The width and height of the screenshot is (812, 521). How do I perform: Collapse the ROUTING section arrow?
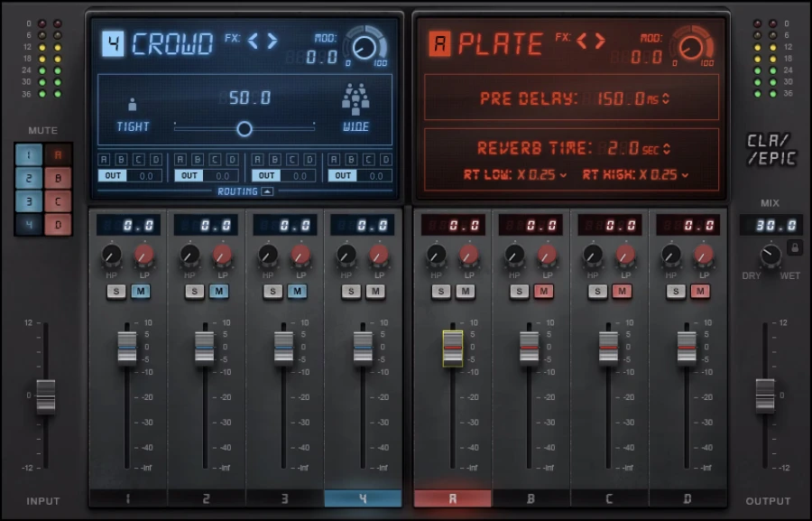coord(267,191)
